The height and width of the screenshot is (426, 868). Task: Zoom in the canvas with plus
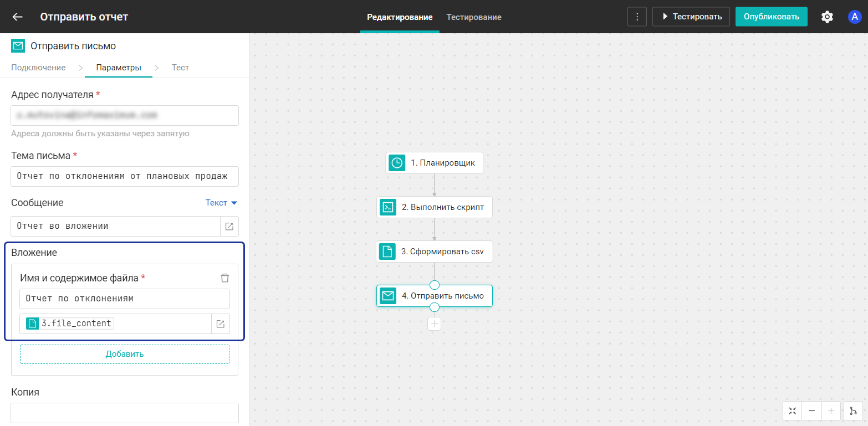tap(830, 411)
